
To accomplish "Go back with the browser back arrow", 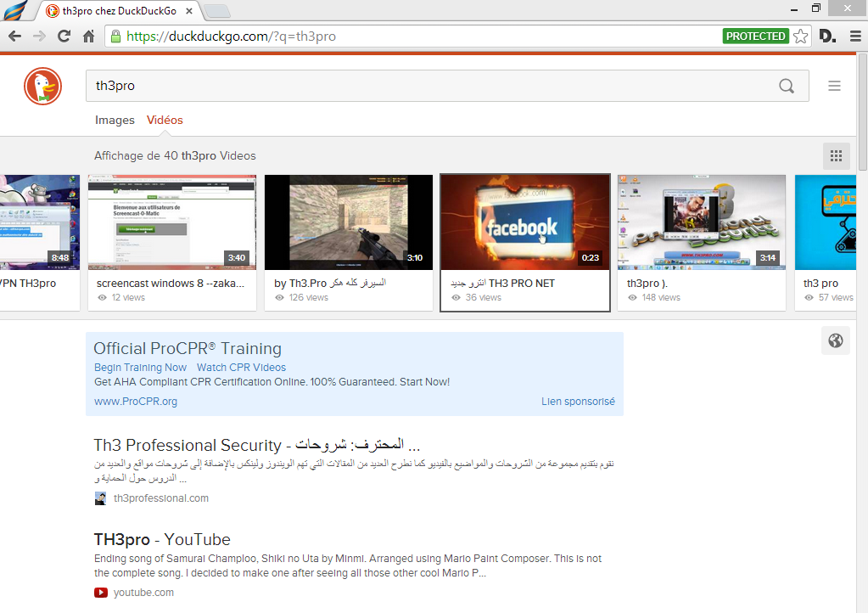I will (15, 37).
